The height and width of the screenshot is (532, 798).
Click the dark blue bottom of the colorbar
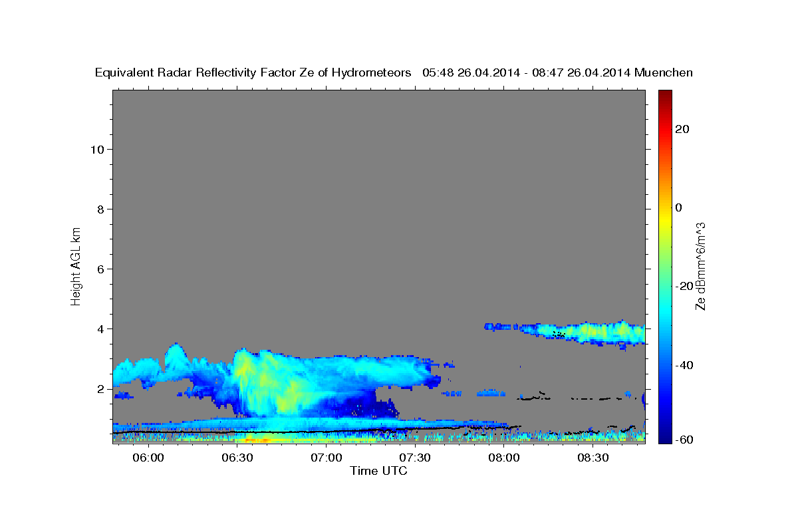pyautogui.click(x=665, y=436)
